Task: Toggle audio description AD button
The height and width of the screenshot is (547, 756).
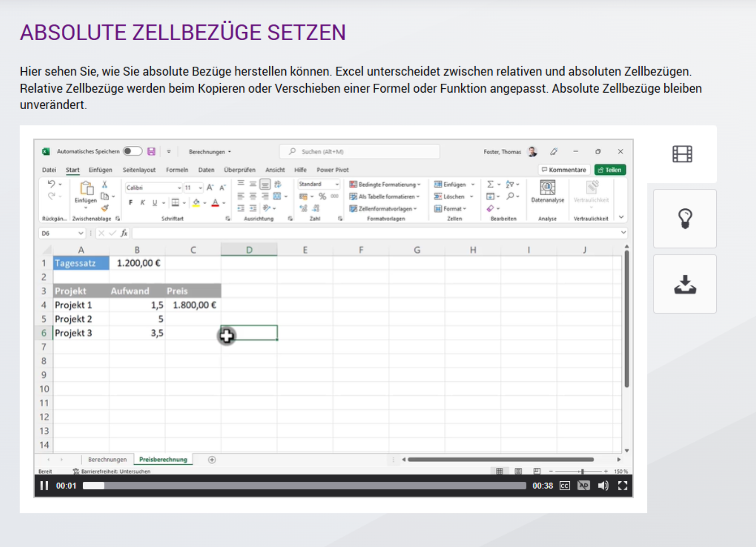Action: click(584, 486)
